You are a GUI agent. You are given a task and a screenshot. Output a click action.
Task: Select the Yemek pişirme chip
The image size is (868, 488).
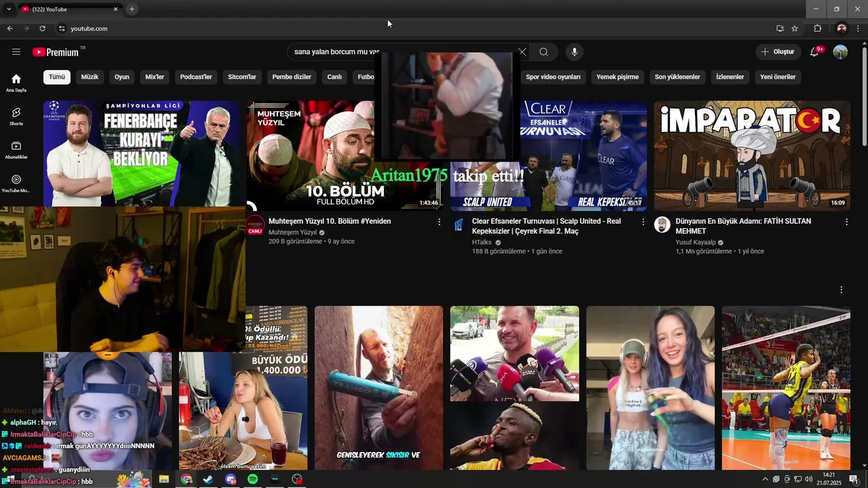pos(618,77)
